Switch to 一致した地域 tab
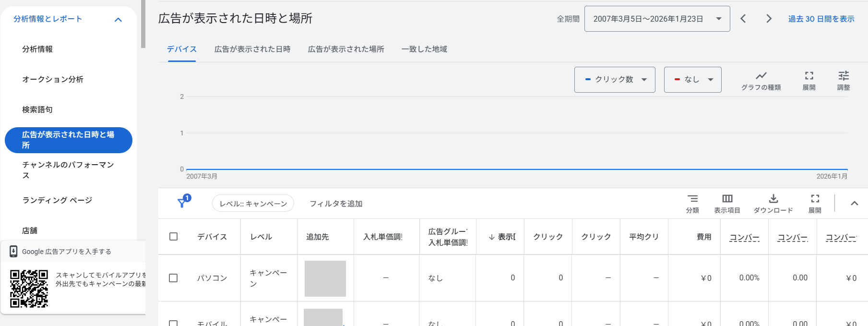This screenshot has width=868, height=326. pos(424,49)
